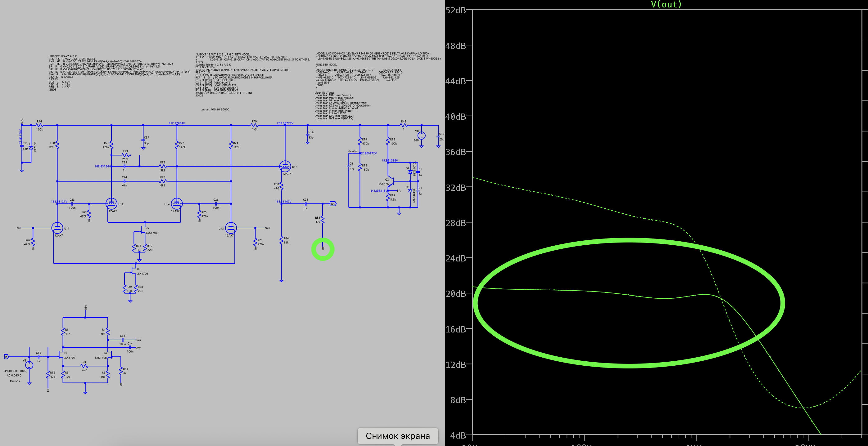
Task: Select the U11 12AX7 tube symbol
Action: (57, 228)
